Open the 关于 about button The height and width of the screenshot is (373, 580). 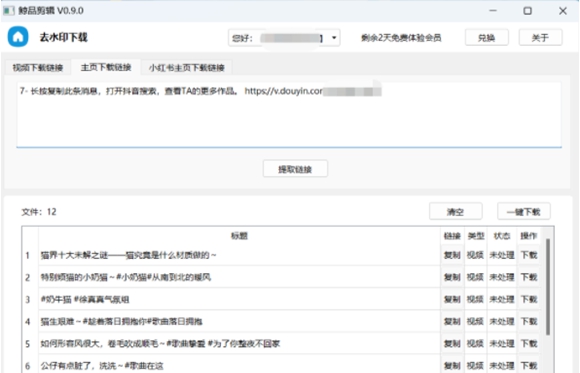click(x=540, y=38)
